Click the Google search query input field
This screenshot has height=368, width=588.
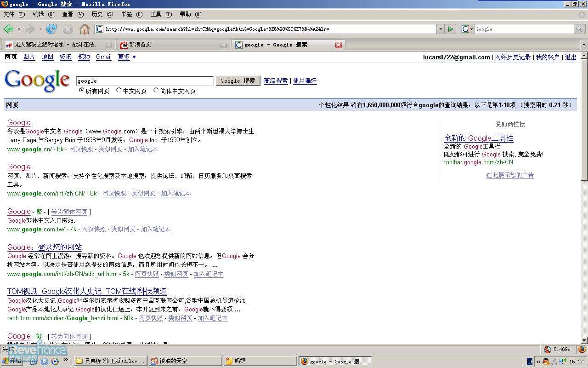tap(145, 81)
